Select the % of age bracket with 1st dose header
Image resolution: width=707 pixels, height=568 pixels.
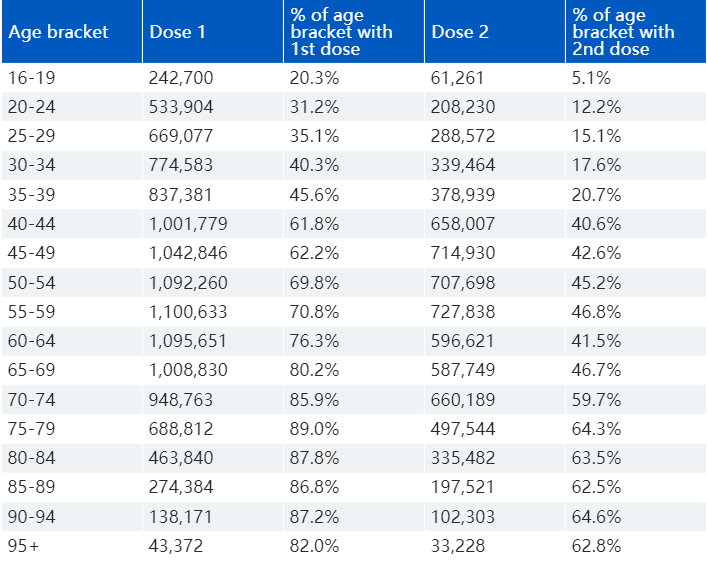(341, 32)
